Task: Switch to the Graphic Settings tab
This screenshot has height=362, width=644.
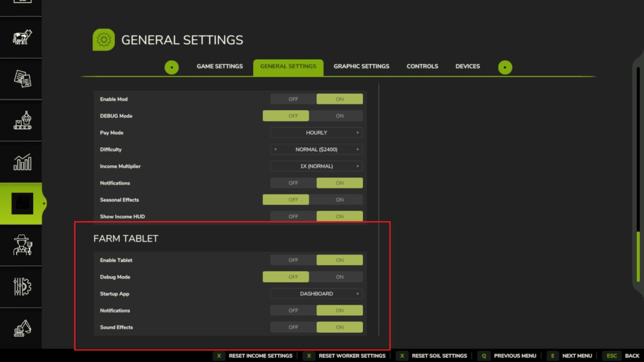Action: pyautogui.click(x=361, y=66)
